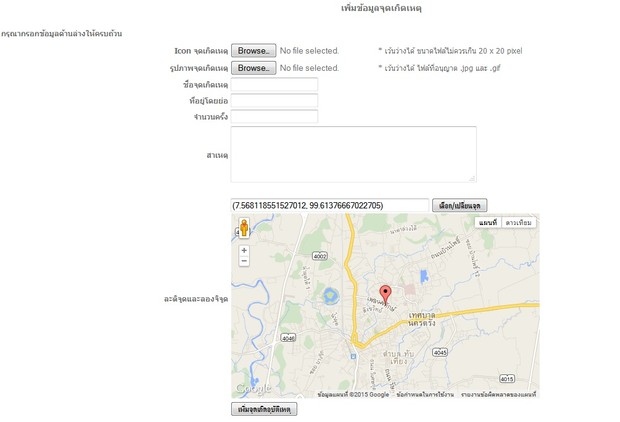Click the 4002 highway shield on map
Viewport: 620px width, 422px height.
(x=320, y=256)
